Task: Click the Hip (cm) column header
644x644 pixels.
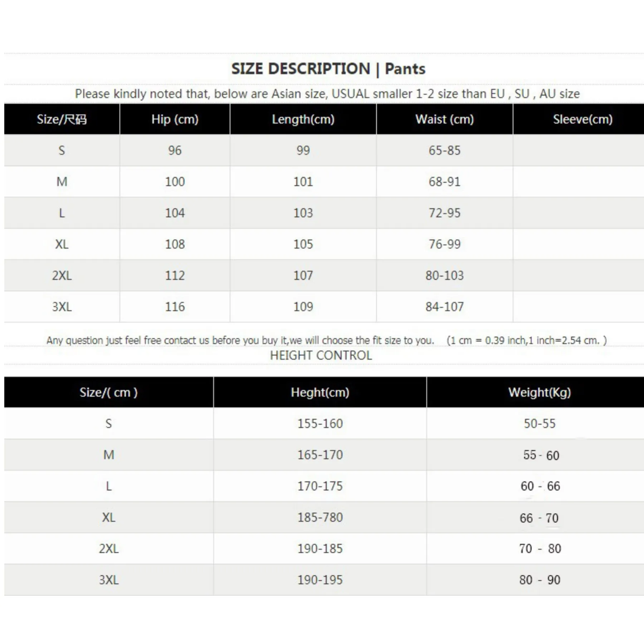Action: pos(175,119)
